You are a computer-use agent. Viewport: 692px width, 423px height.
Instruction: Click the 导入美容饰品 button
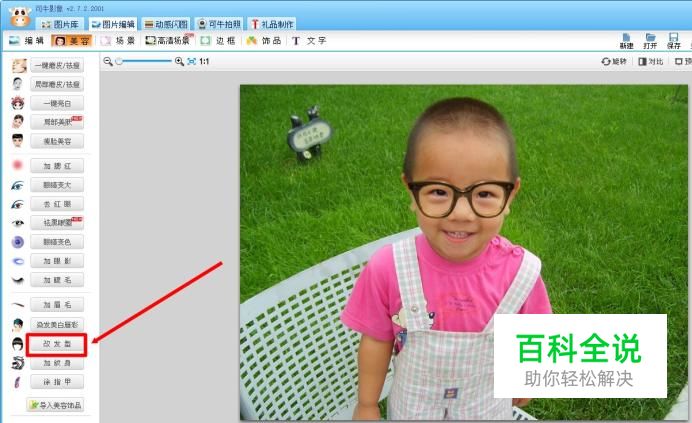pos(56,405)
